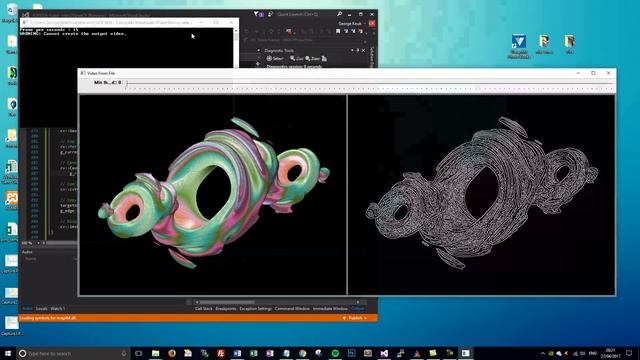Show hidden system tray icons
This screenshot has width=640, height=360.
click(543, 353)
